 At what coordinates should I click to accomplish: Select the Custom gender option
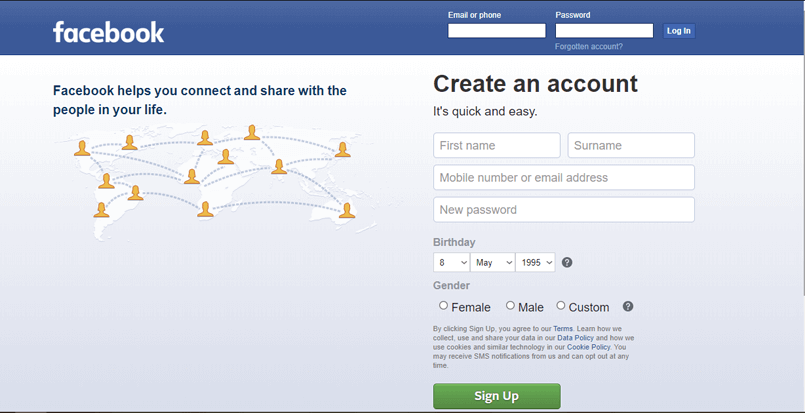[561, 306]
